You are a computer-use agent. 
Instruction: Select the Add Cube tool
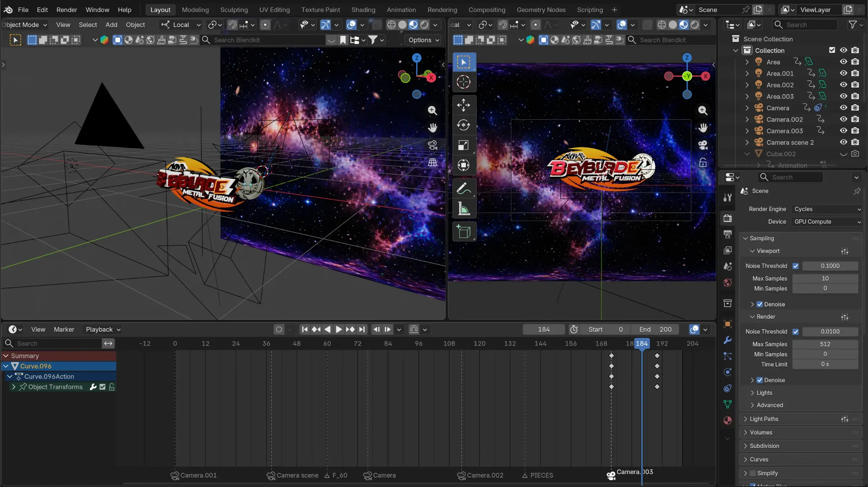click(464, 232)
